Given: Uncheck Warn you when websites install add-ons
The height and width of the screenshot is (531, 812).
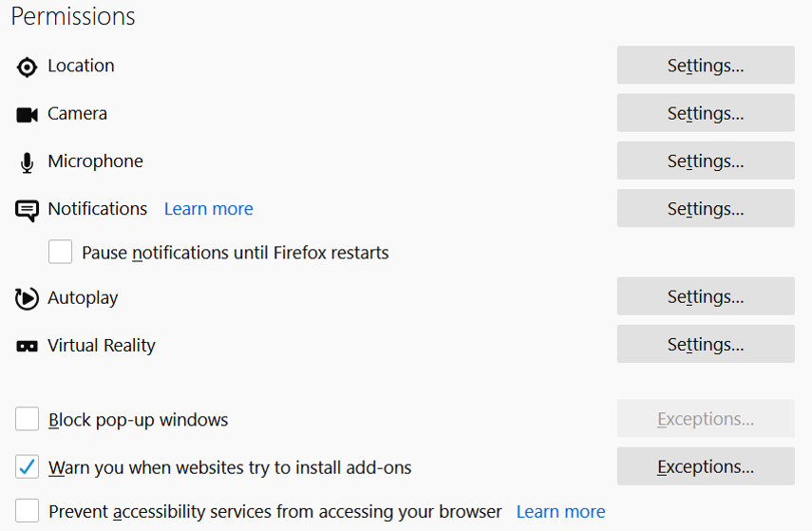Looking at the screenshot, I should point(27,466).
